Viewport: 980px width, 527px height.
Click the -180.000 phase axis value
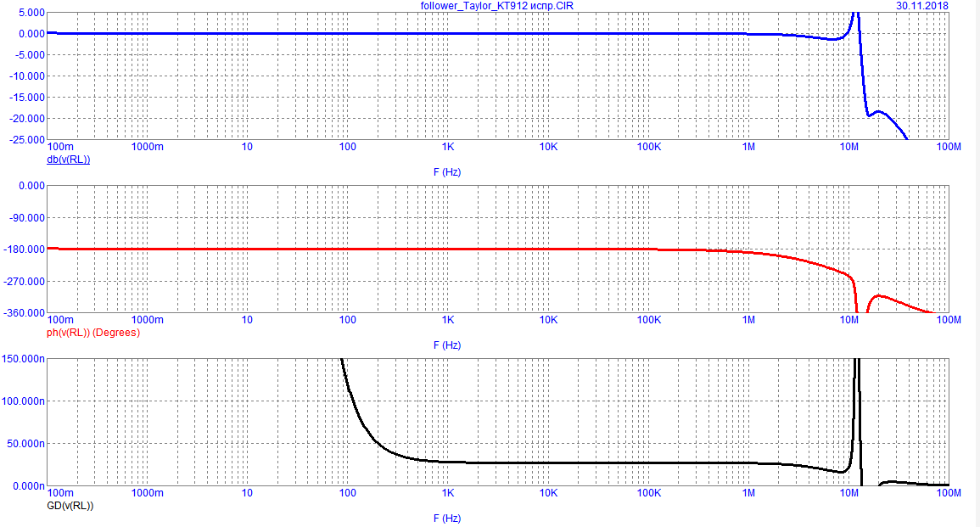pyautogui.click(x=25, y=249)
